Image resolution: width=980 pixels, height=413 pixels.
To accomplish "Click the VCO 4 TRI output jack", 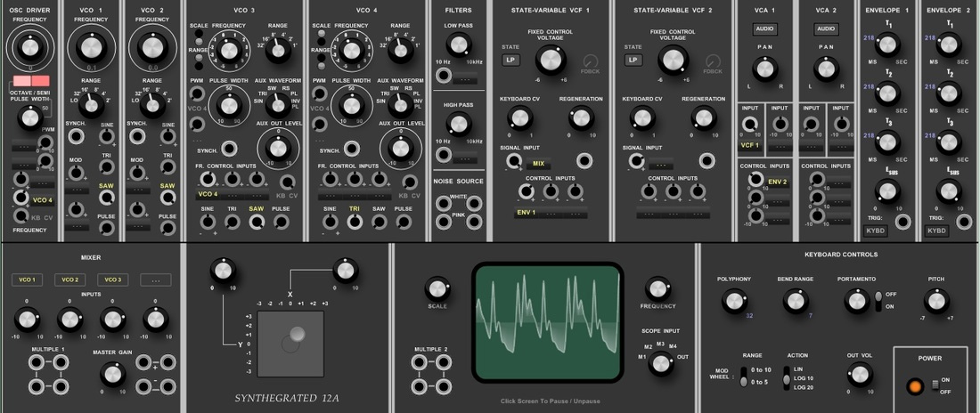I will click(355, 222).
